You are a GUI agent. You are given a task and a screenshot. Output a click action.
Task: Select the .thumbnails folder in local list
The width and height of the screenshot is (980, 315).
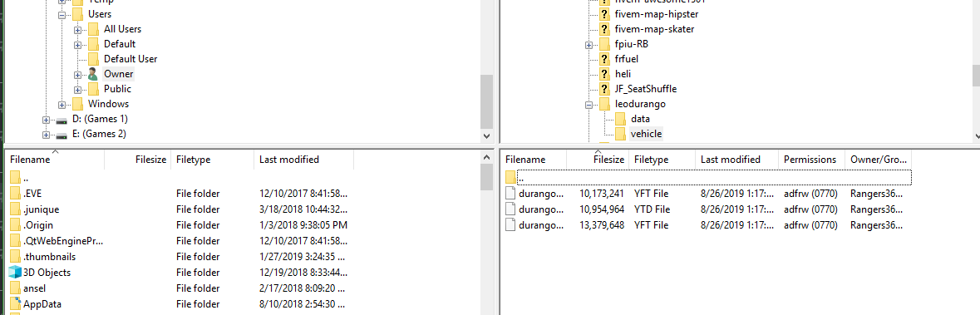coord(49,256)
